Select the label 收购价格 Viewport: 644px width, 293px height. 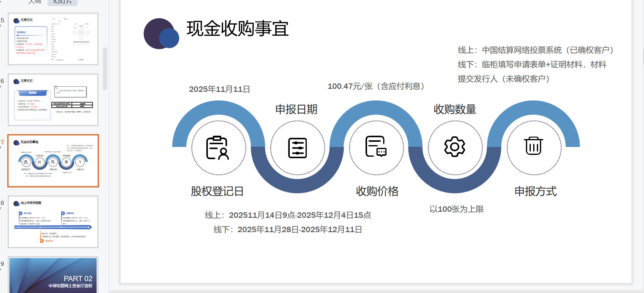[377, 191]
